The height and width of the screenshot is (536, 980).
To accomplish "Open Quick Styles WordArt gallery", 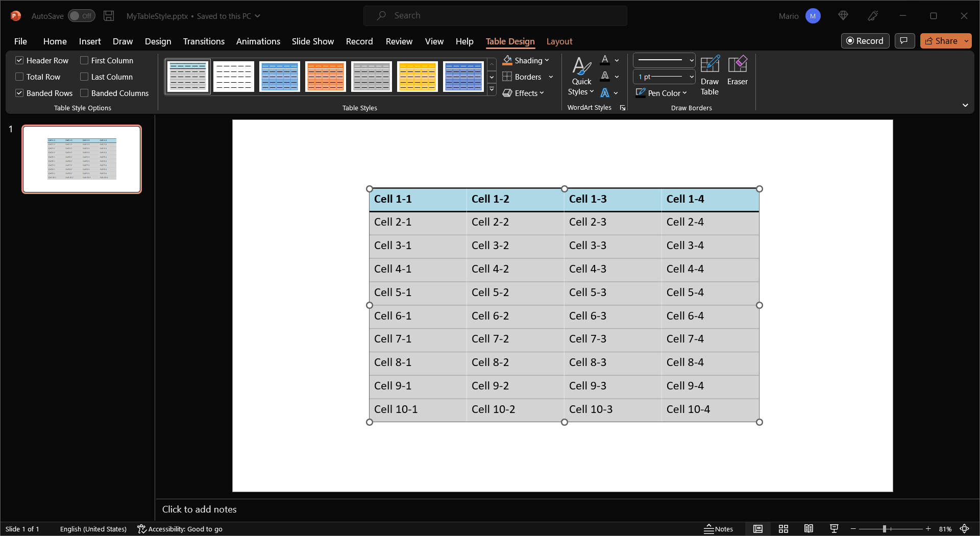I will coord(581,77).
